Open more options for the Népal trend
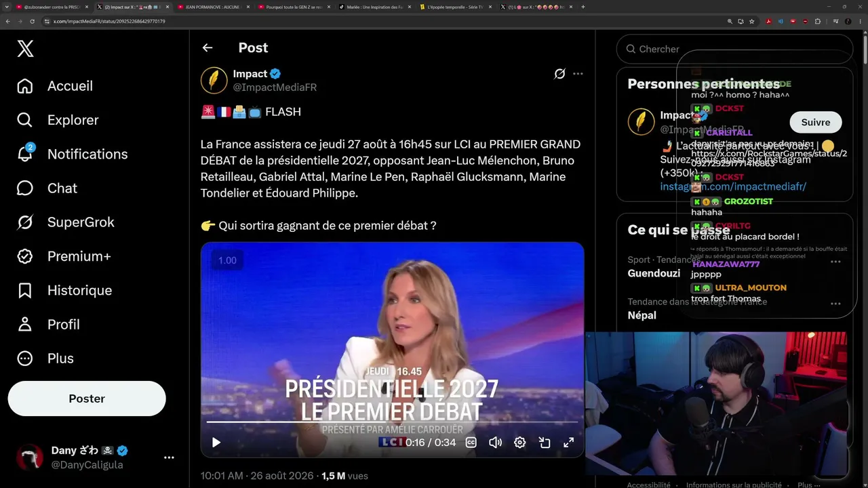 (x=835, y=304)
